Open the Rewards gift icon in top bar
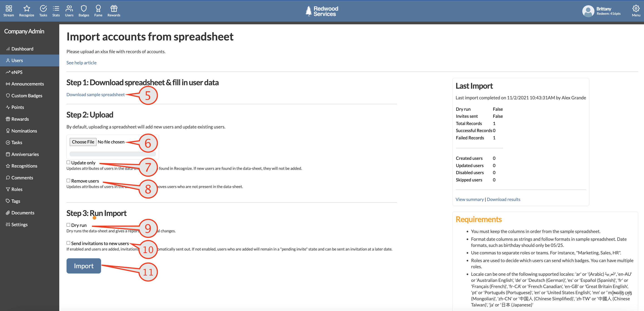The height and width of the screenshot is (311, 644). [114, 8]
